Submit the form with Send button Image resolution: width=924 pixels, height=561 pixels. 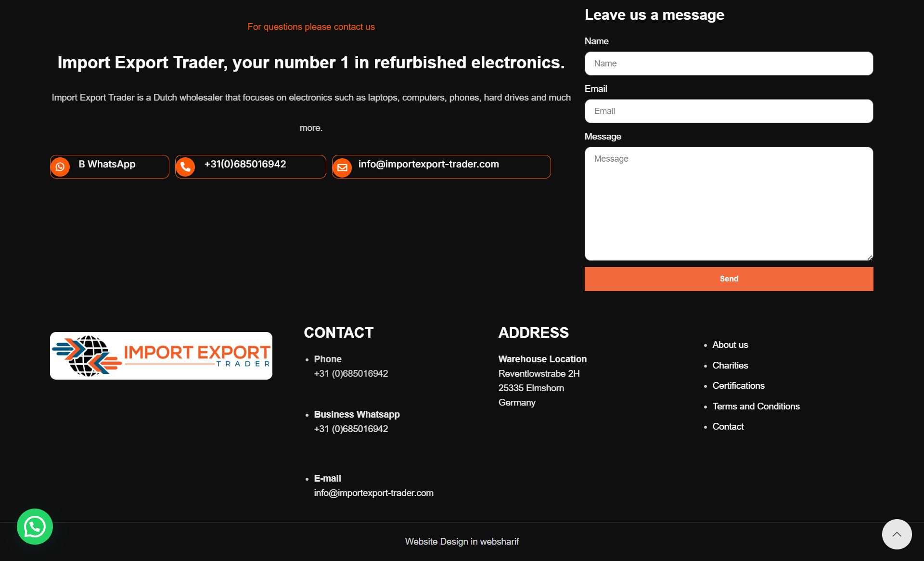pyautogui.click(x=729, y=279)
